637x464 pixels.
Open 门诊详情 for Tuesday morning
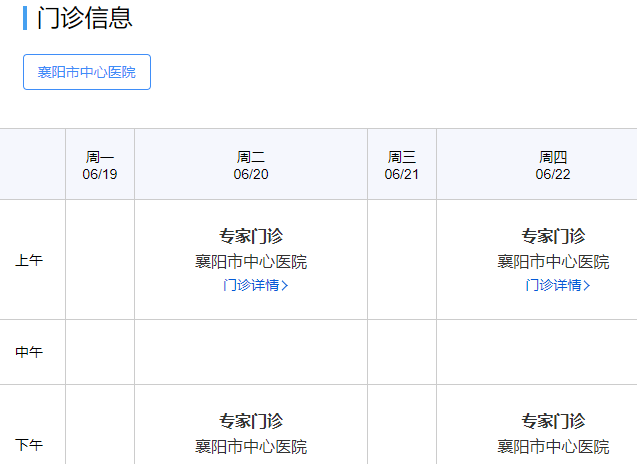tap(252, 285)
